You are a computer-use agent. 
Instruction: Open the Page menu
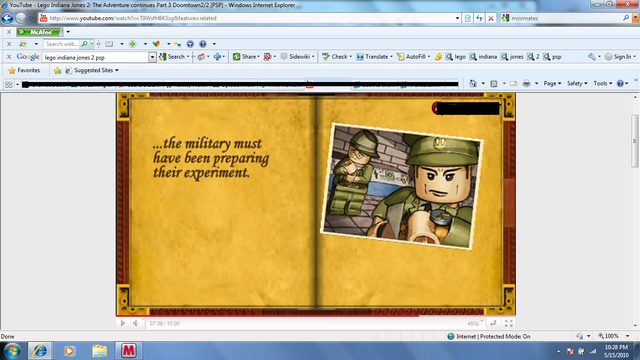click(x=552, y=83)
